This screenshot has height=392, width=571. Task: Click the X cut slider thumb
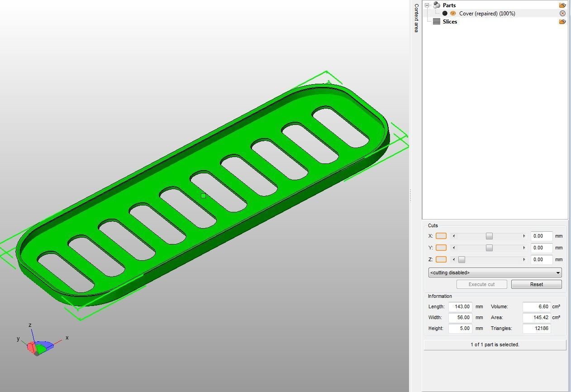(x=489, y=236)
